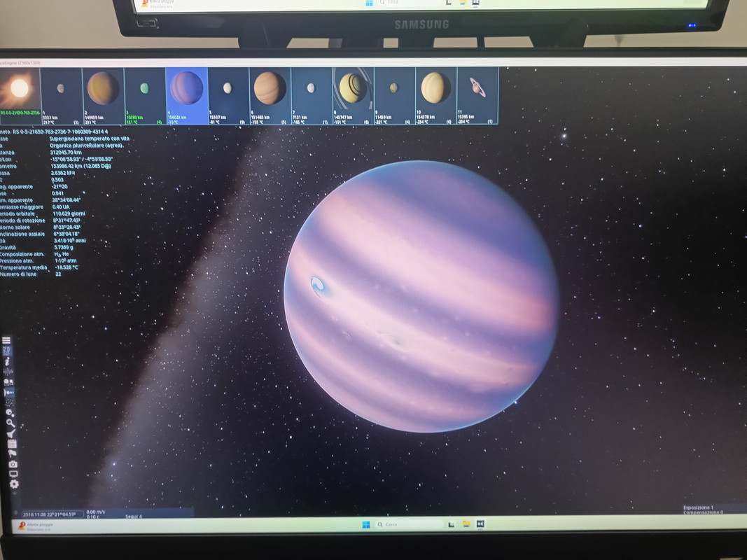This screenshot has height=560, width=747.
Task: Open the universe map globe icon
Action: [x=8, y=382]
